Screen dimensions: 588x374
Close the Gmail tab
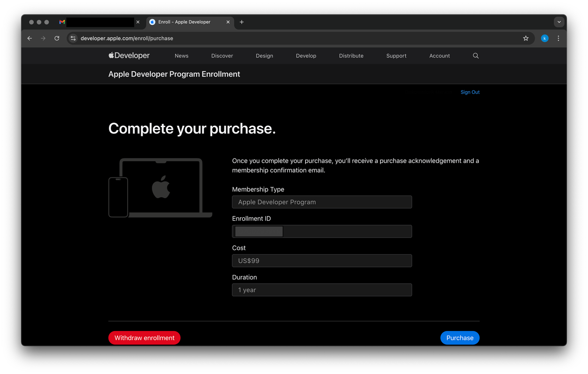(138, 22)
